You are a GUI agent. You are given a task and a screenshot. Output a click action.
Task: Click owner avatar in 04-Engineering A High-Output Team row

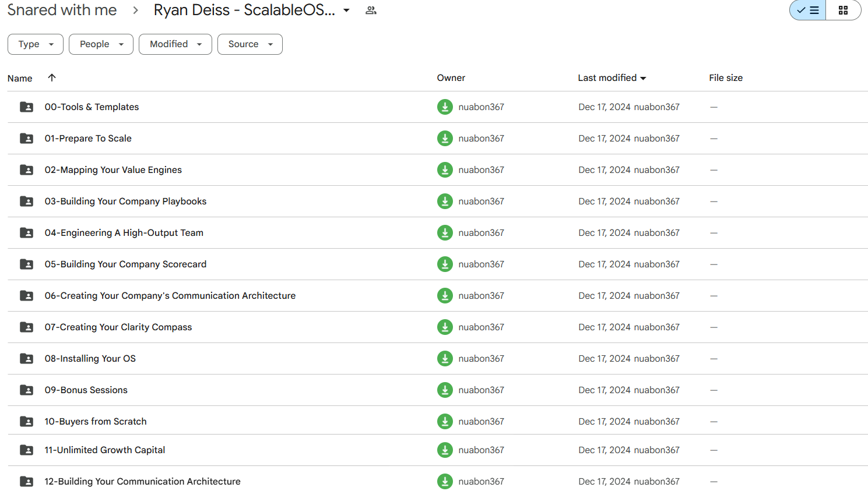[445, 233]
